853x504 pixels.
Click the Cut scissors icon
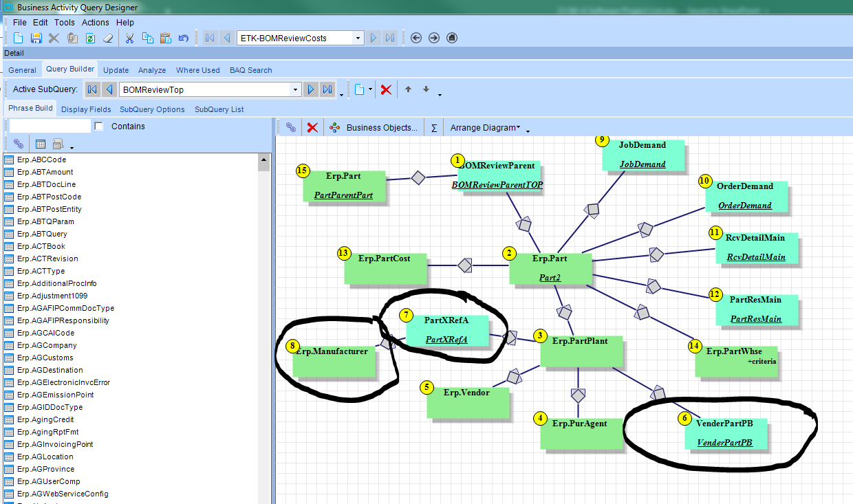(x=129, y=39)
